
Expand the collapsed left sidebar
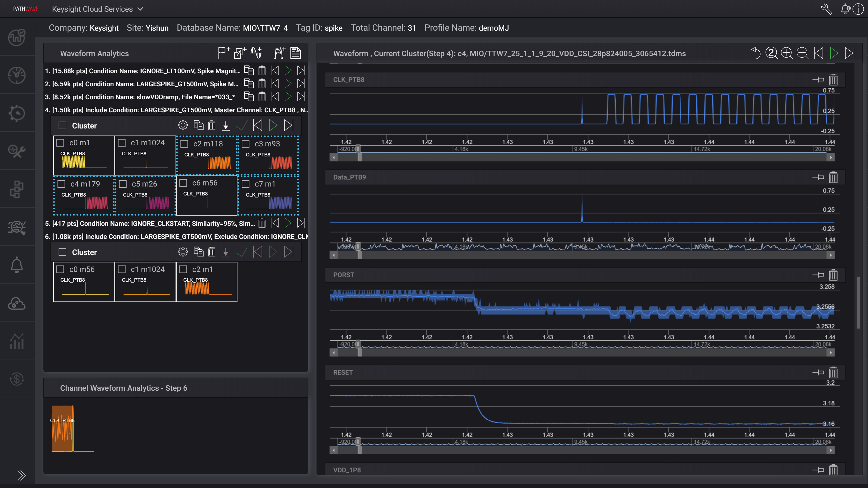point(22,476)
